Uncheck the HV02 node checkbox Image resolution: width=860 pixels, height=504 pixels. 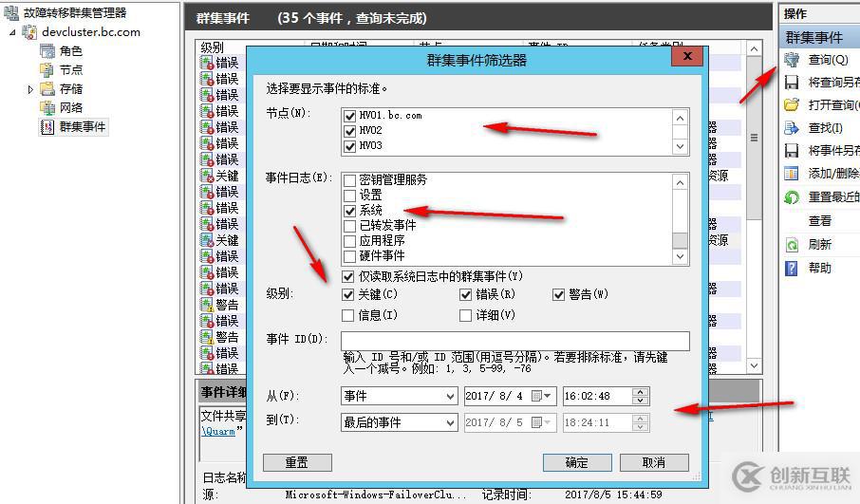pos(349,131)
